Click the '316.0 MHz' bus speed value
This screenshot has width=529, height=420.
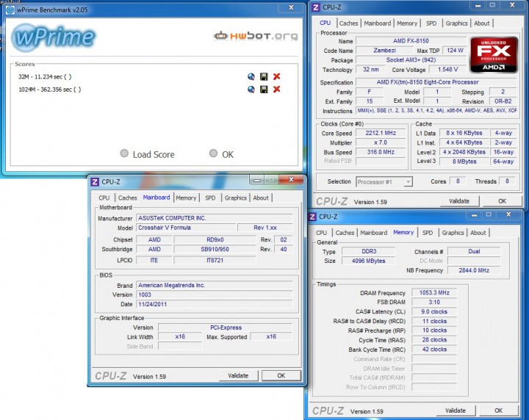coord(381,152)
